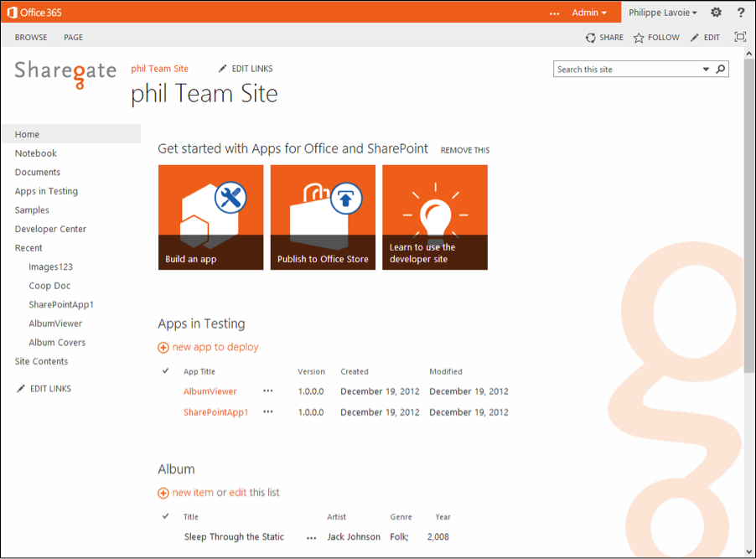Sort by Genre column header
The image size is (756, 559).
pos(401,516)
